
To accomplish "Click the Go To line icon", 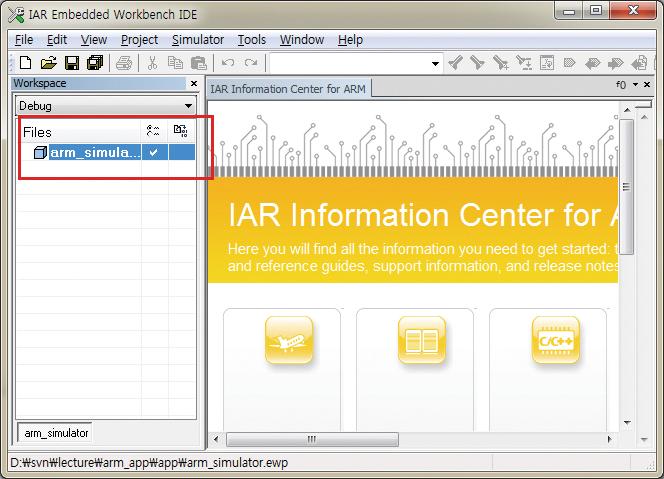I will point(547,63).
